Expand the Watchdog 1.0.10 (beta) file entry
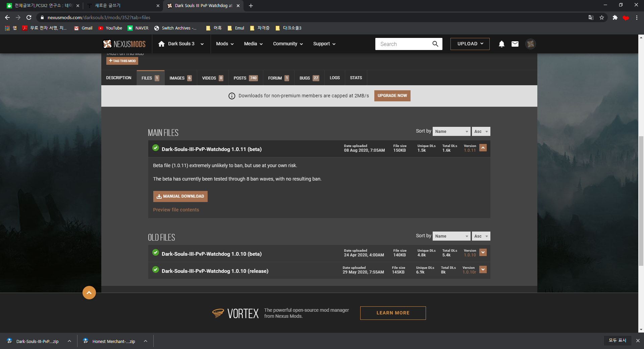Image resolution: width=644 pixels, height=349 pixels. [x=483, y=252]
